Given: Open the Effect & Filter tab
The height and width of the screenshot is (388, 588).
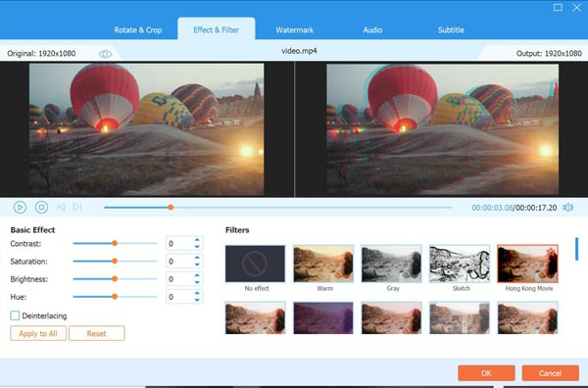Looking at the screenshot, I should click(x=217, y=30).
